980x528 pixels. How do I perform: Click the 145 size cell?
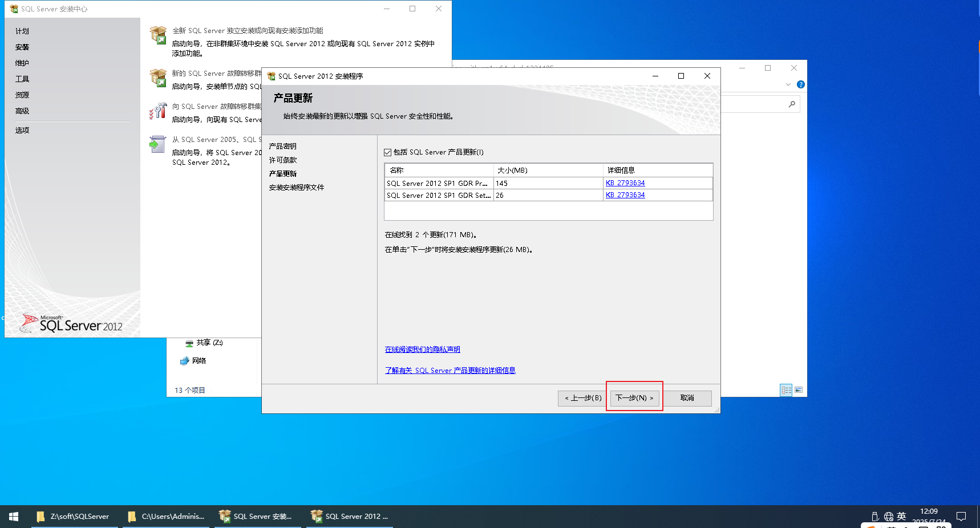click(548, 183)
